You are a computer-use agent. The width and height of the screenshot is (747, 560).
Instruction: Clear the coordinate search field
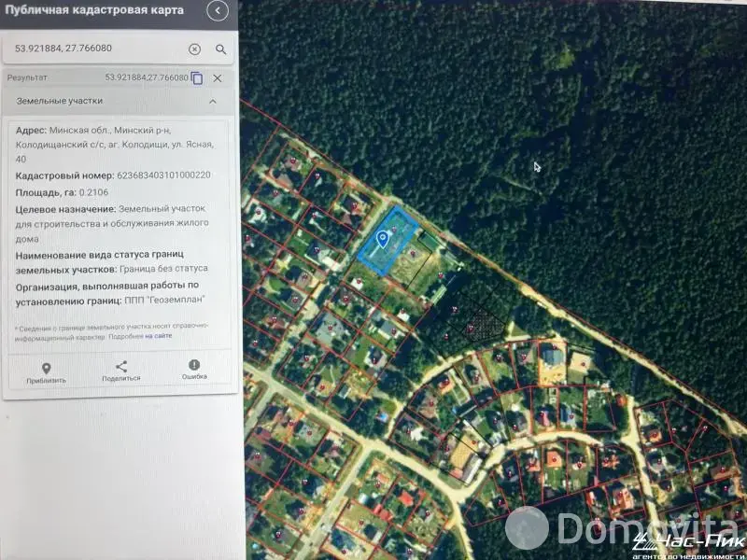[x=194, y=49]
